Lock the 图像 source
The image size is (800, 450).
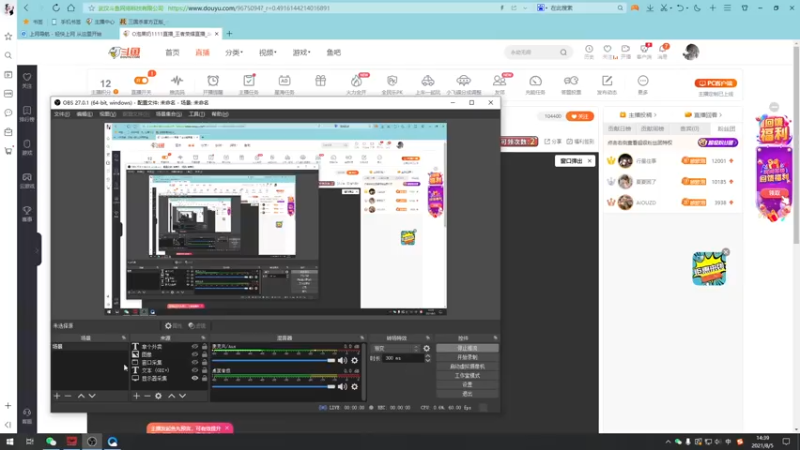coord(205,354)
